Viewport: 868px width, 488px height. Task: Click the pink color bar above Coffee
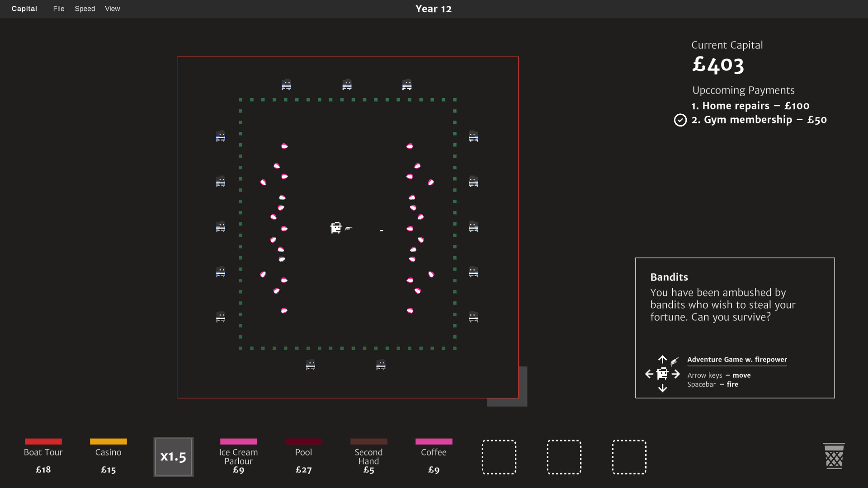point(434,442)
